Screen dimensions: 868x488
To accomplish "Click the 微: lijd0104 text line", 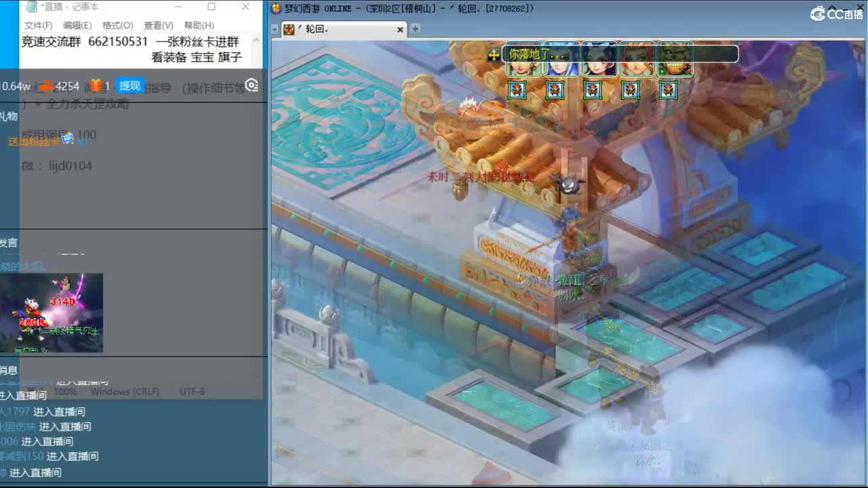I will (56, 166).
